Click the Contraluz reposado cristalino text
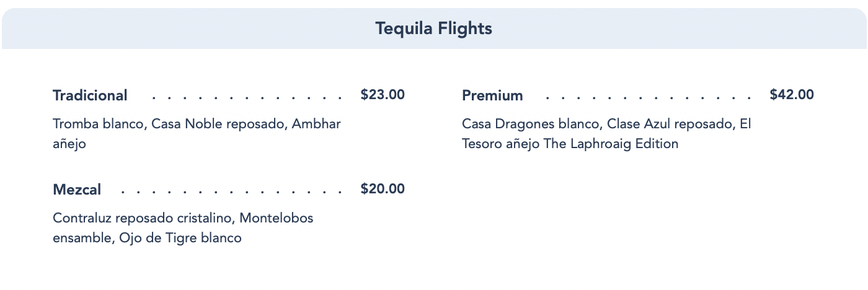 tap(143, 218)
